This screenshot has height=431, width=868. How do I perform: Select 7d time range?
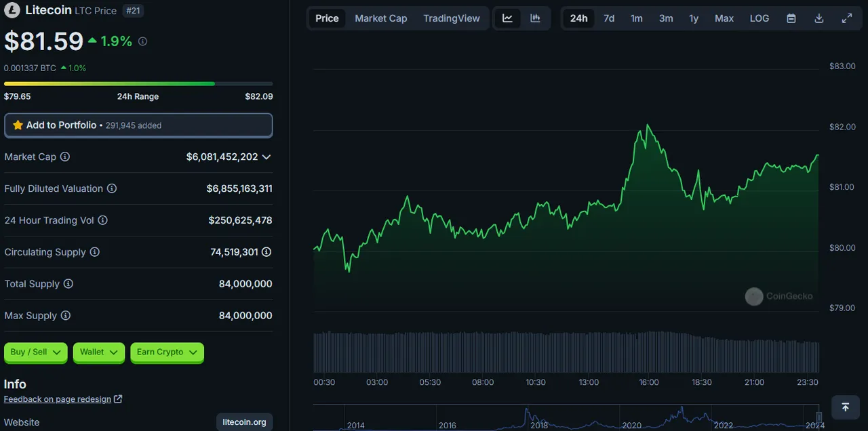tap(609, 18)
